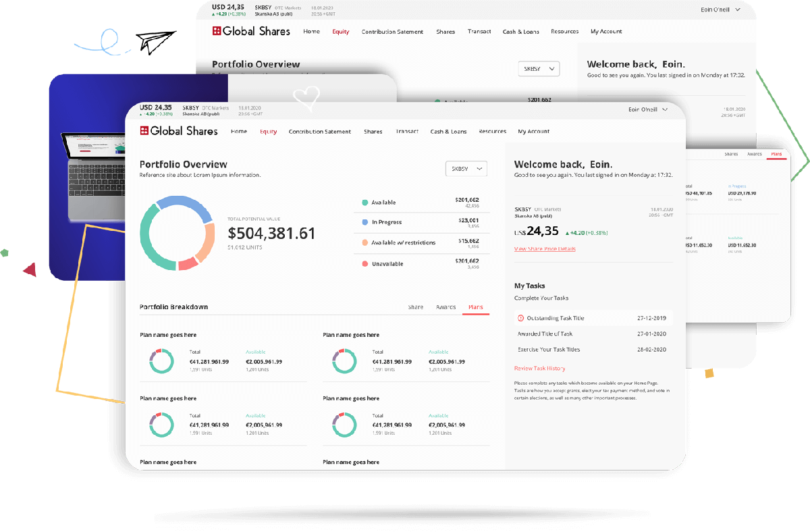
Task: Click the top-left plan's small donut chart
Action: click(x=161, y=361)
